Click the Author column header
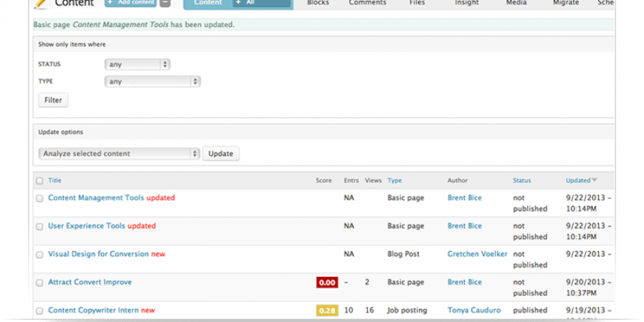Image resolution: width=644 pixels, height=322 pixels. pos(457,180)
